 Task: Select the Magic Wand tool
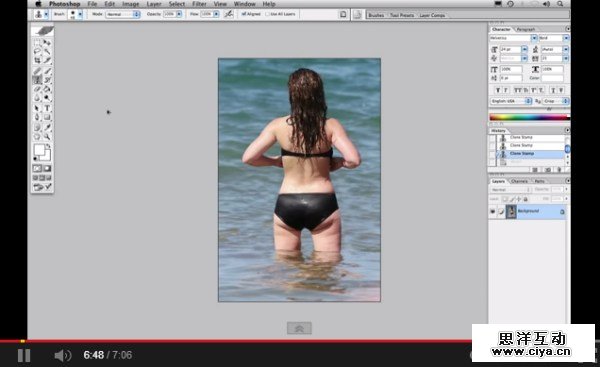47,51
